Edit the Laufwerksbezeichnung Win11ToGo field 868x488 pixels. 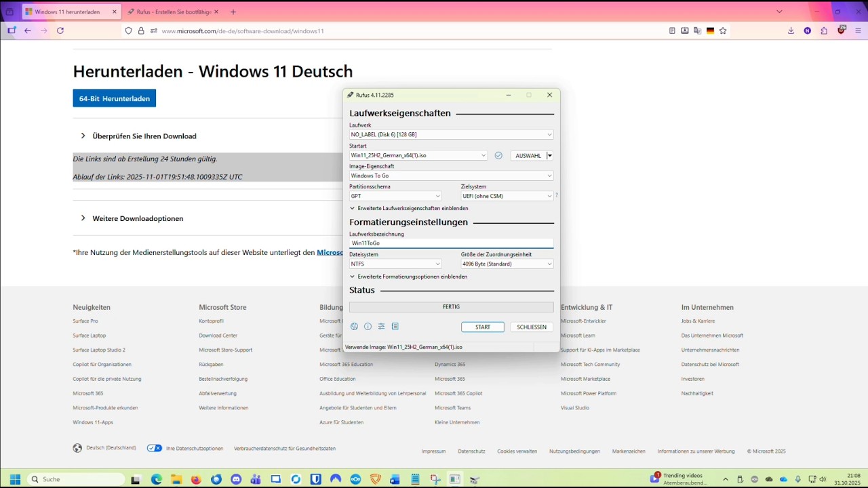point(451,243)
